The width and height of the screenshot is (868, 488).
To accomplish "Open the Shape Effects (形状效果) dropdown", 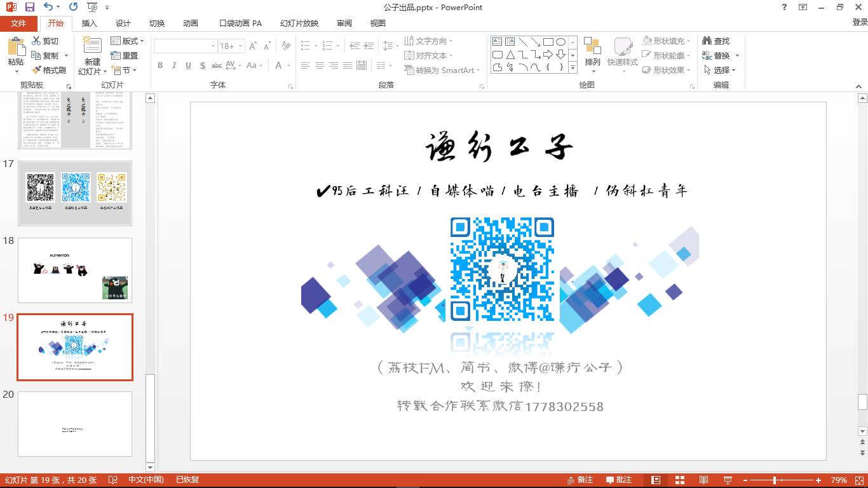I will click(667, 70).
